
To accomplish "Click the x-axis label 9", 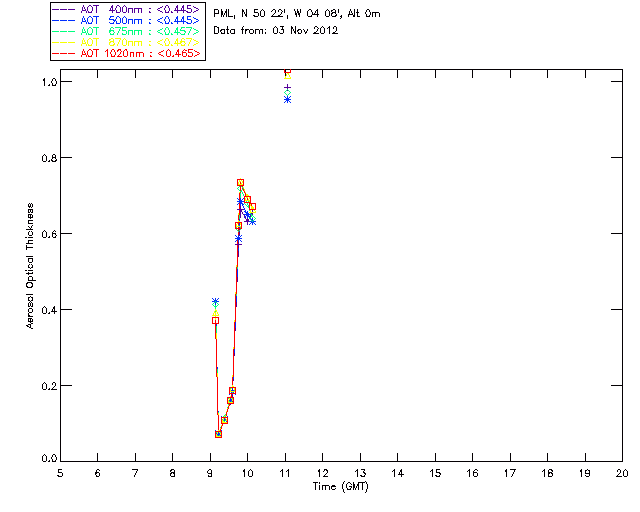I will click(210, 473).
